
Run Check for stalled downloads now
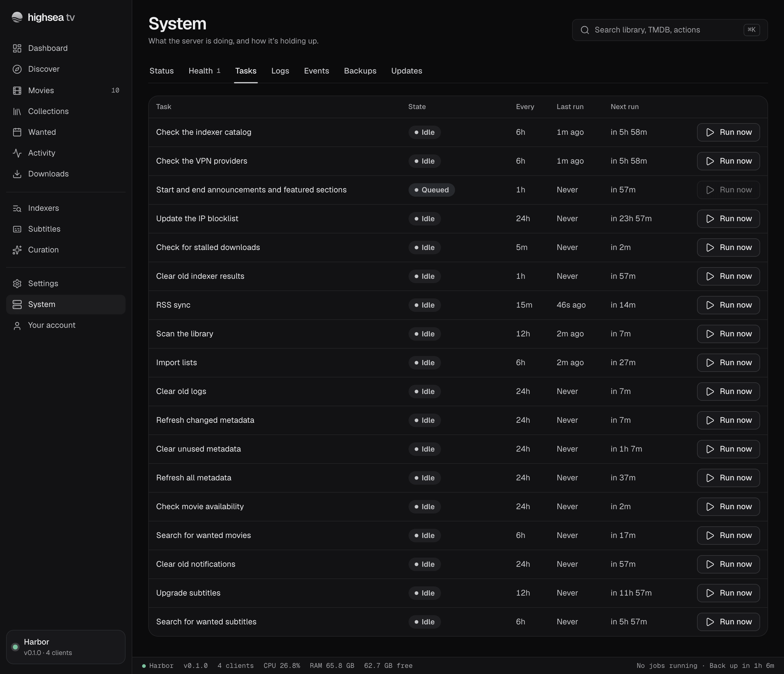728,248
